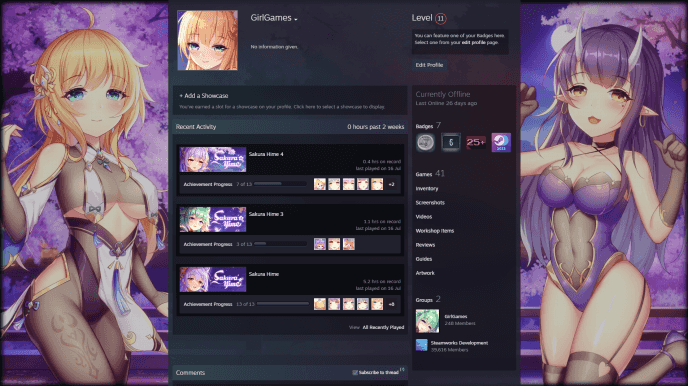Click Sakura Hime 4 achievement progress bar
The height and width of the screenshot is (386, 688).
coord(280,184)
